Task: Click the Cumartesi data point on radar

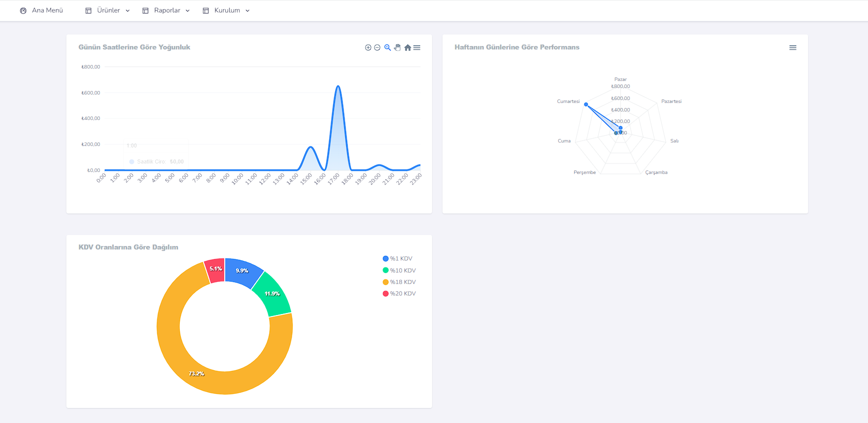Action: pyautogui.click(x=586, y=104)
